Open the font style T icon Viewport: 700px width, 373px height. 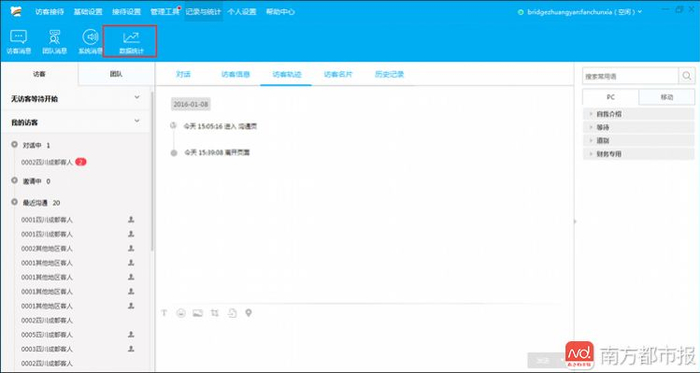coord(164,313)
